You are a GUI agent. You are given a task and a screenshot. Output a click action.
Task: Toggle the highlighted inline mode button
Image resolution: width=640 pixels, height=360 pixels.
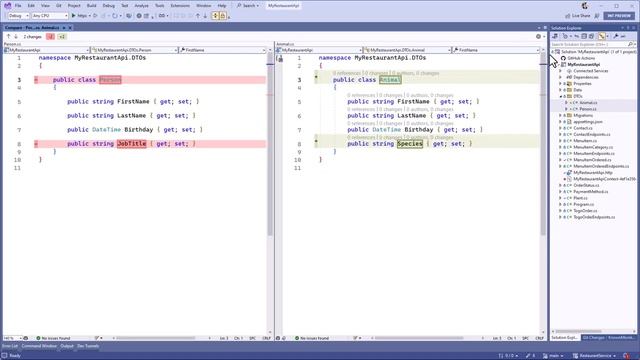[223, 16]
